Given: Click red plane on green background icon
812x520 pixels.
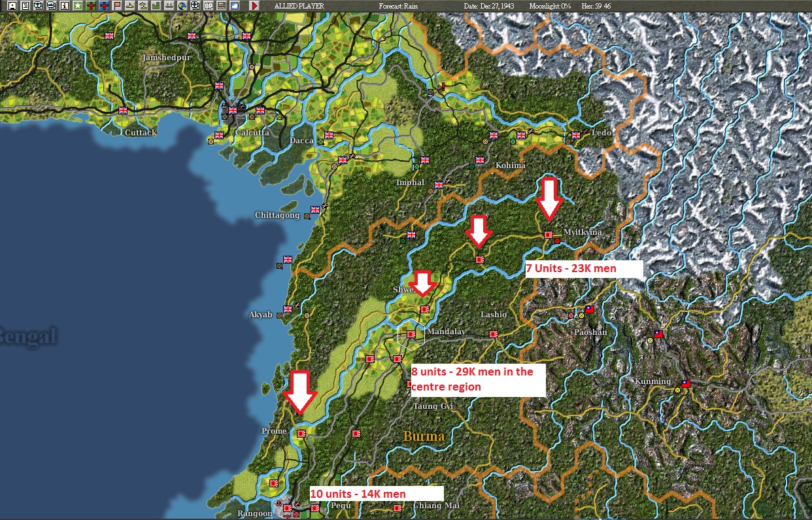Looking at the screenshot, I should coord(91,6).
